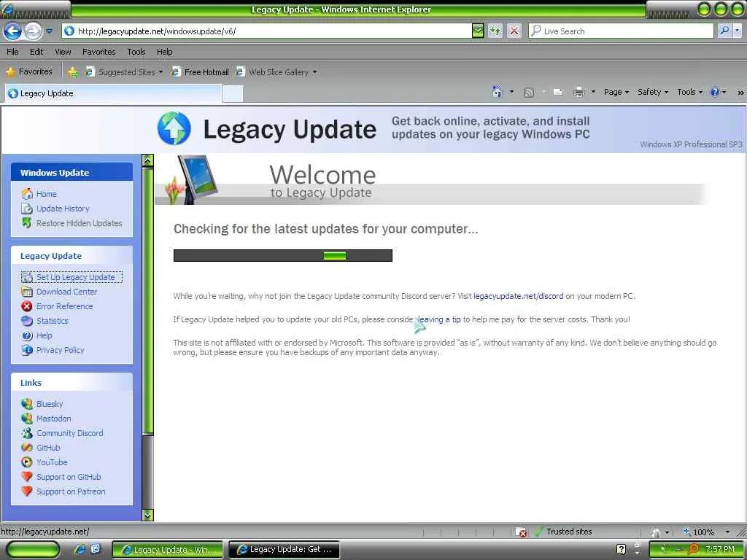747x560 pixels.
Task: Select the Legacy Update browser tab
Action: [113, 93]
